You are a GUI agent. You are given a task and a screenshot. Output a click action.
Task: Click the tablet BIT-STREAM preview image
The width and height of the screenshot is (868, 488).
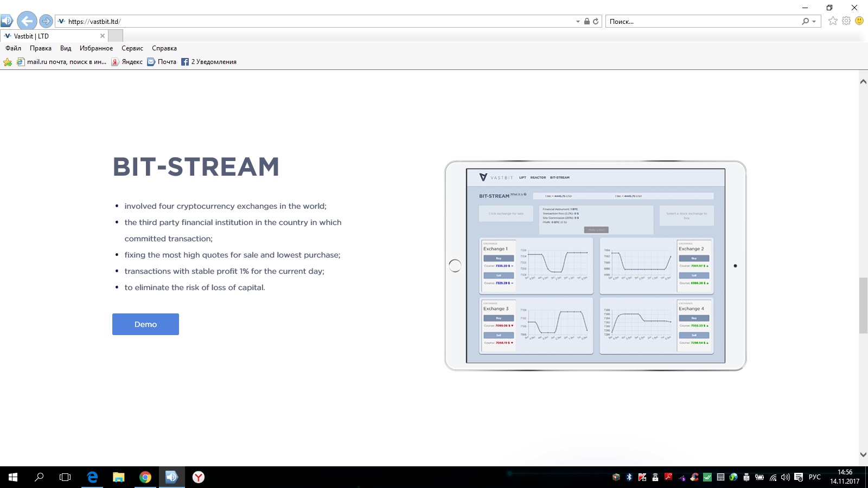596,266
